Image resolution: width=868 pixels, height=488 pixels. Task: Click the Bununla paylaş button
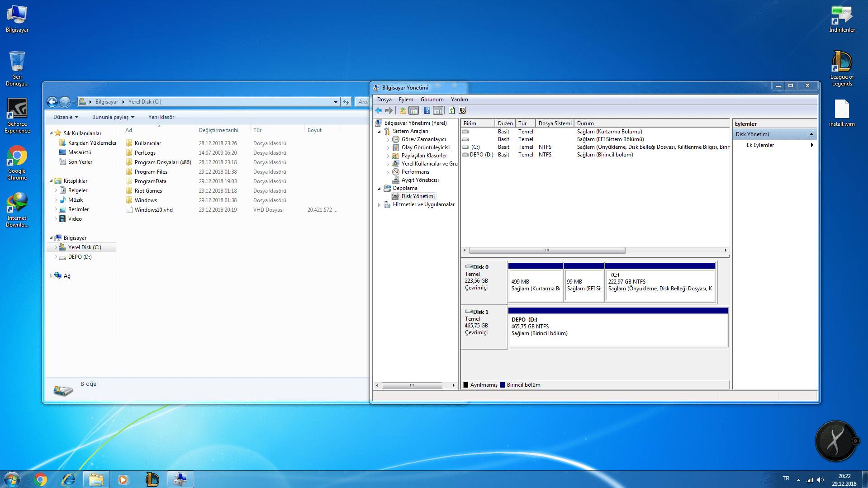(113, 117)
